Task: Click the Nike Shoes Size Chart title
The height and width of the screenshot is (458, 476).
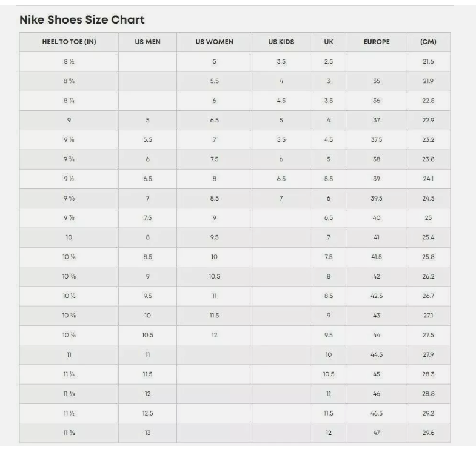Action: coord(82,20)
